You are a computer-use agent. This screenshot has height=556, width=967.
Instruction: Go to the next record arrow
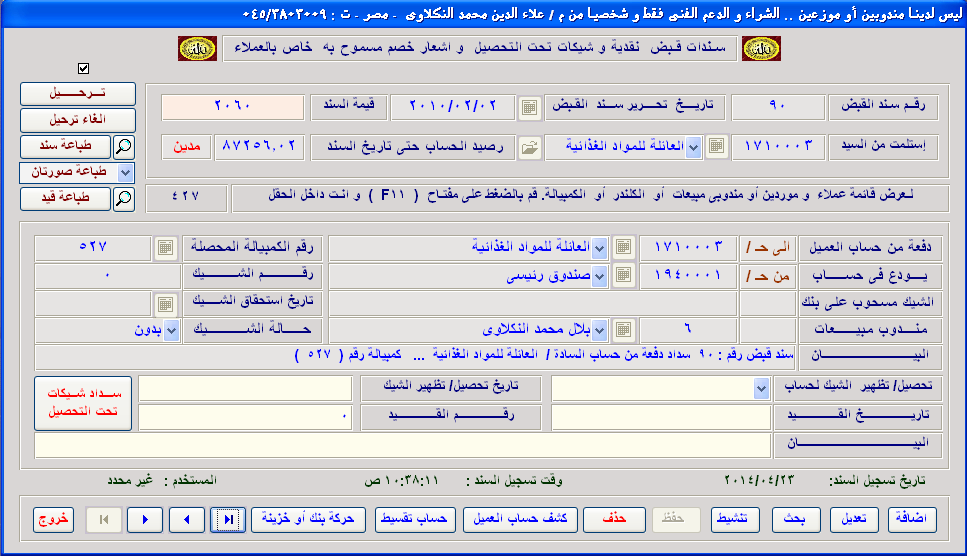coord(145,519)
